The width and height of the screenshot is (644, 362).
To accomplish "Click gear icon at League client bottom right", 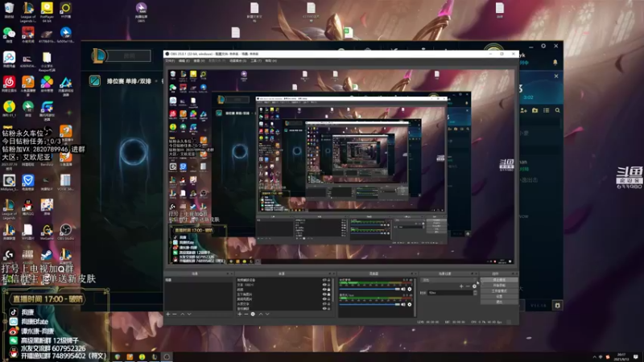I will point(557,305).
